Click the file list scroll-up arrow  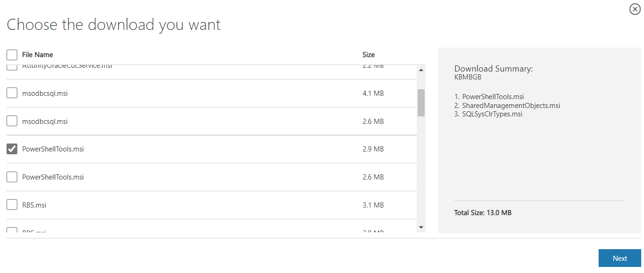click(421, 70)
